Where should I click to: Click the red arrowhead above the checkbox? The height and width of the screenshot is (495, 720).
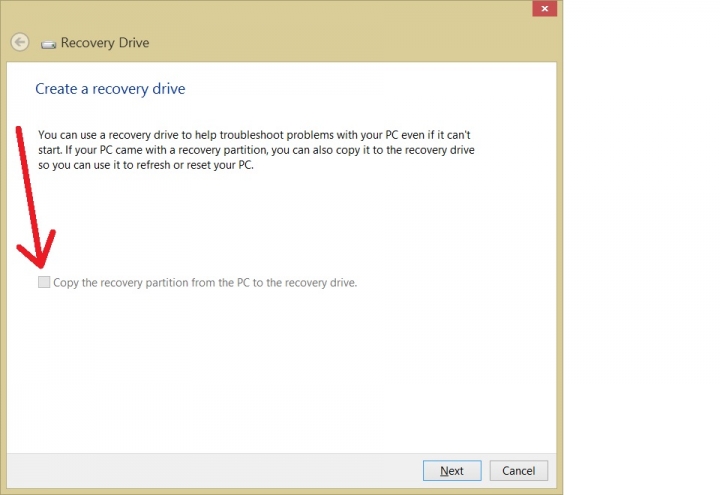coord(37,250)
